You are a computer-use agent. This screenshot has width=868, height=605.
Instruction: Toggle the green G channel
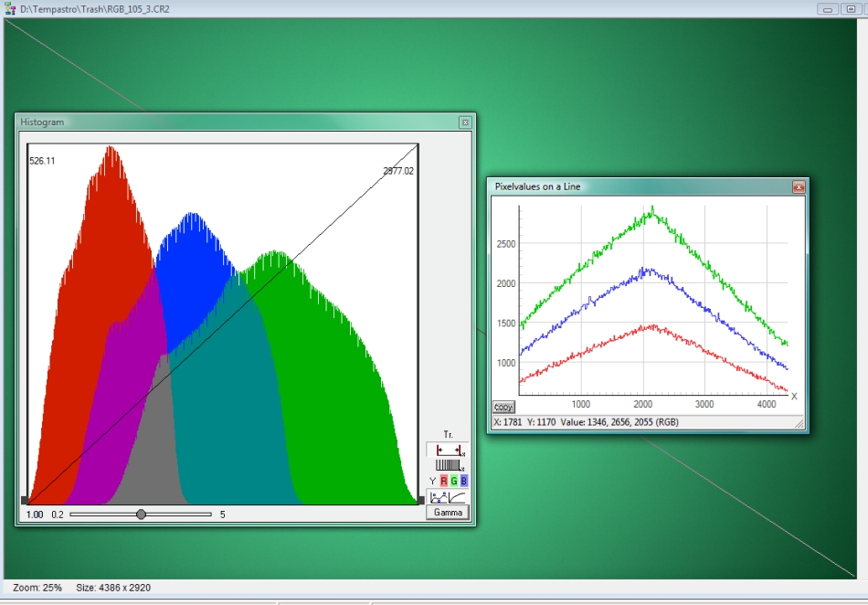click(x=454, y=481)
